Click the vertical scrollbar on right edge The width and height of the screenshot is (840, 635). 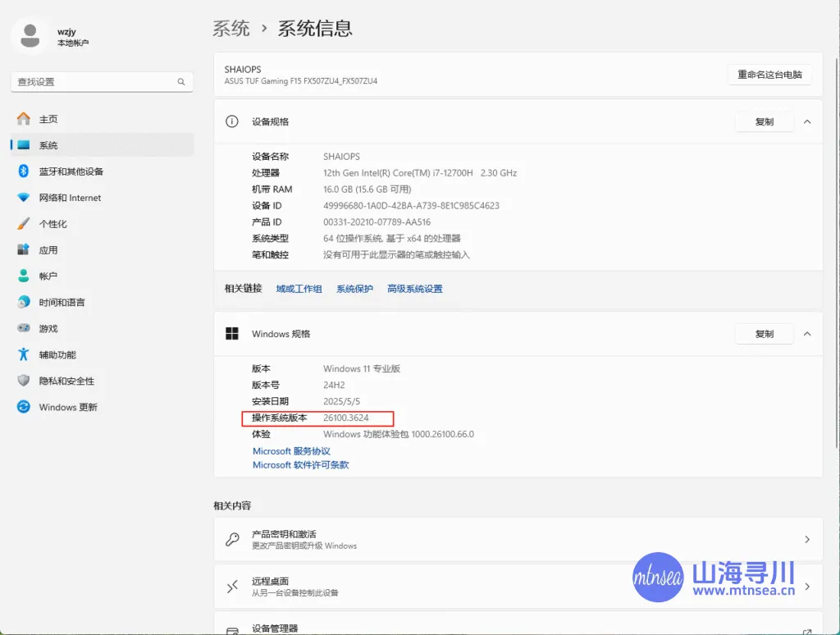tap(837, 252)
